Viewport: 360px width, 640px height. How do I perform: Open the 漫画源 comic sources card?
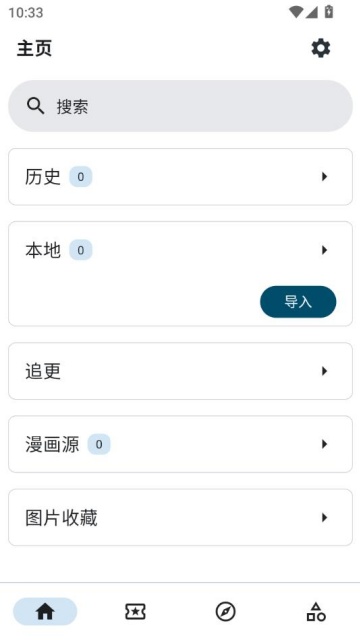click(x=180, y=444)
